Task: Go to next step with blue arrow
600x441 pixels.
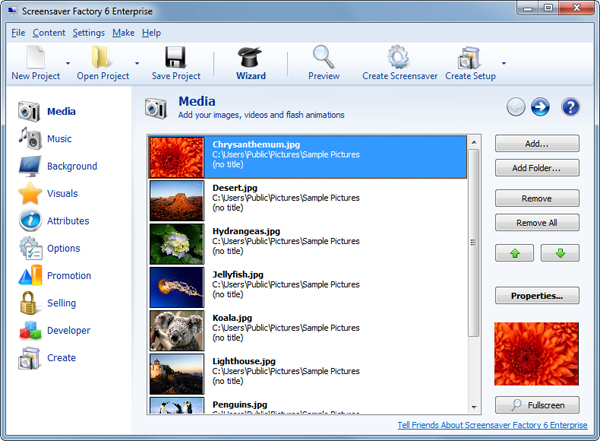Action: [542, 107]
